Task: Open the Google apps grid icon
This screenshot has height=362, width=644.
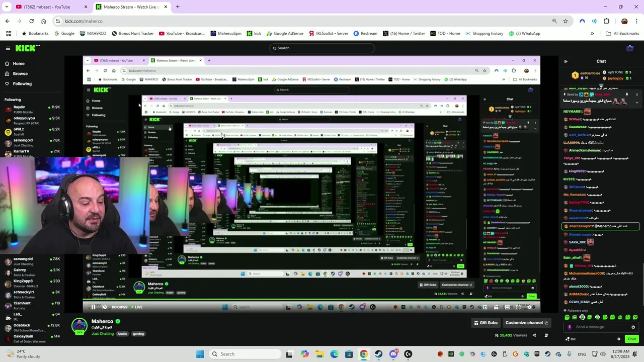Action: pyautogui.click(x=8, y=34)
